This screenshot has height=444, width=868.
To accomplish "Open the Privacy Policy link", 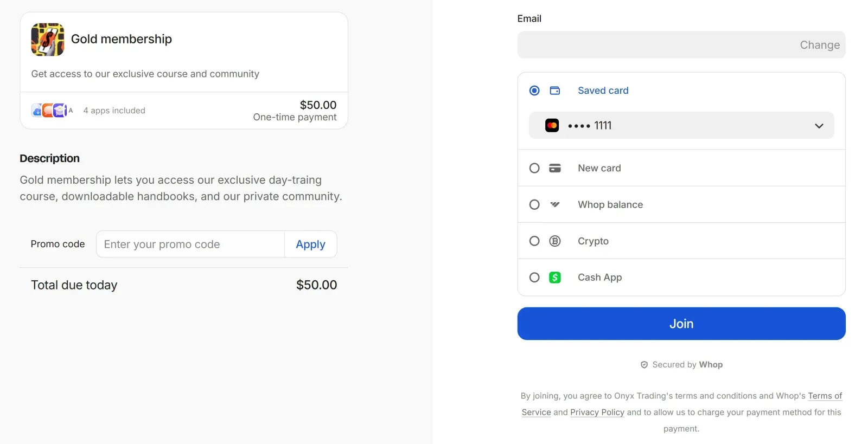I will 597,413.
